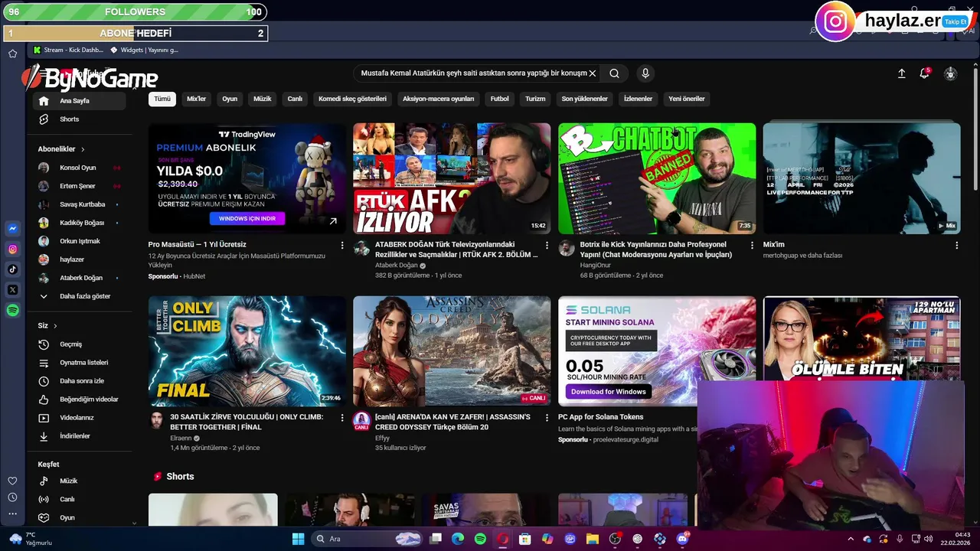Select the Oyun filter chip

pyautogui.click(x=230, y=99)
